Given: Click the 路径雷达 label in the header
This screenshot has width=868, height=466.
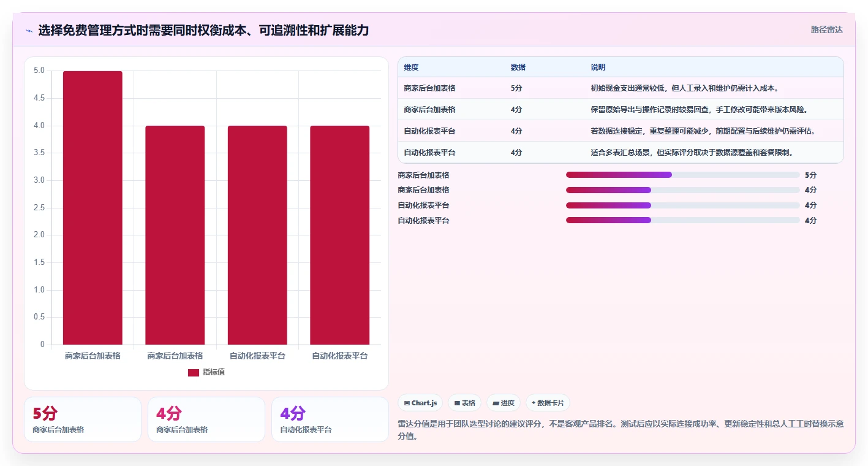Looking at the screenshot, I should coord(826,29).
